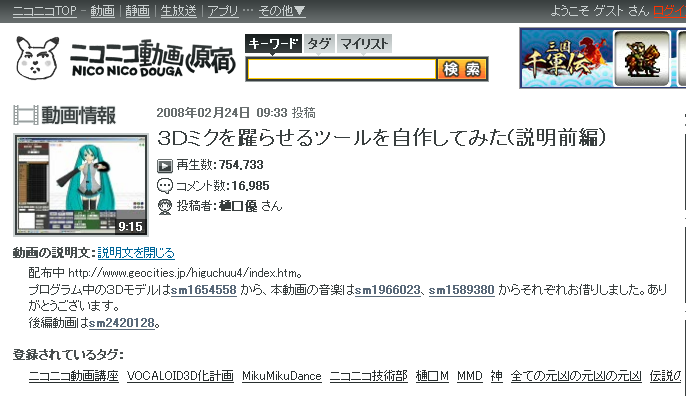686x399 pixels.
Task: Click the geocities.jp URL in description
Action: coord(183,273)
